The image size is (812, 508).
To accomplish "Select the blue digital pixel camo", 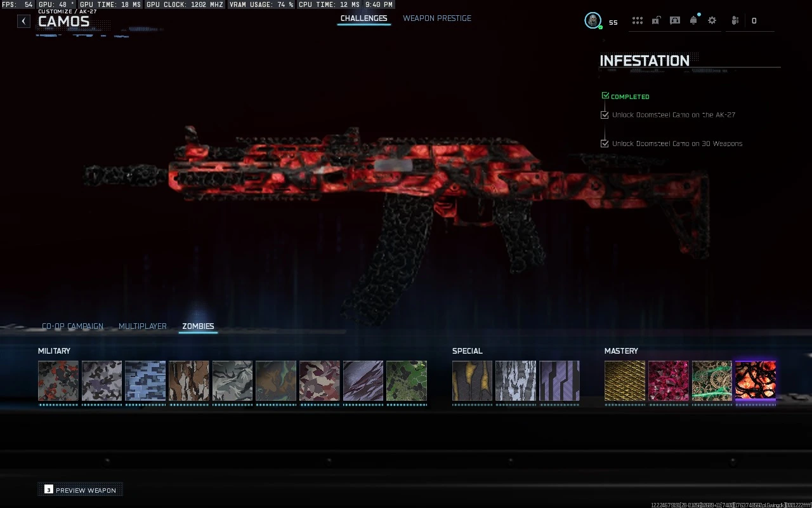I will 145,381.
